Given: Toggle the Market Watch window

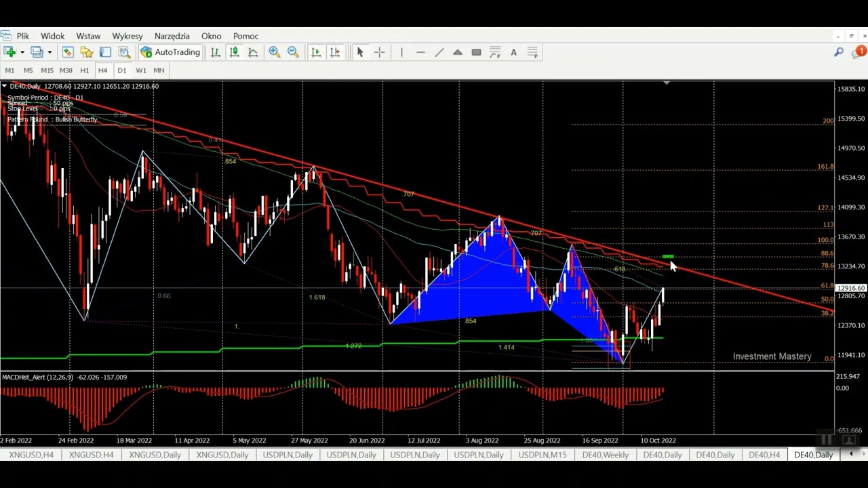Looking at the screenshot, I should pos(68,52).
